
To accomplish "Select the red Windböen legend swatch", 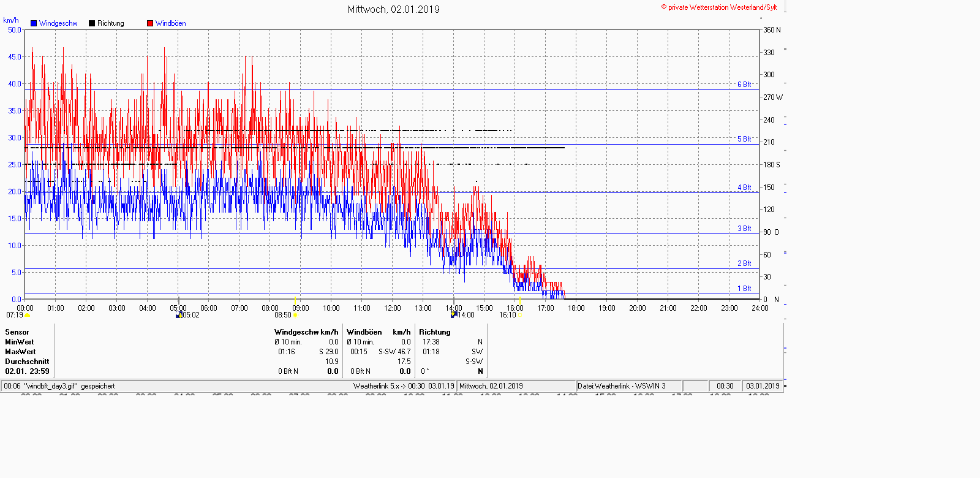I will coord(150,23).
